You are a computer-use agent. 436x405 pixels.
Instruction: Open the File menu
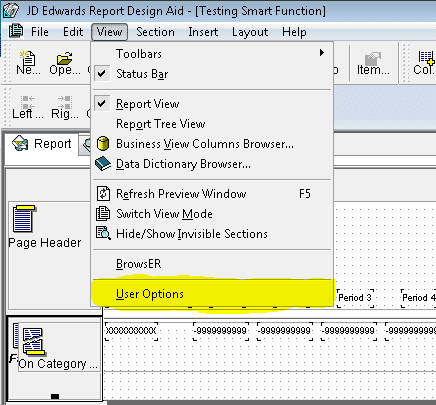[x=40, y=32]
